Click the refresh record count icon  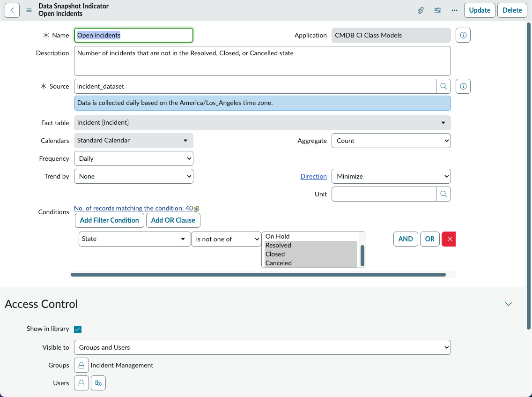point(196,209)
